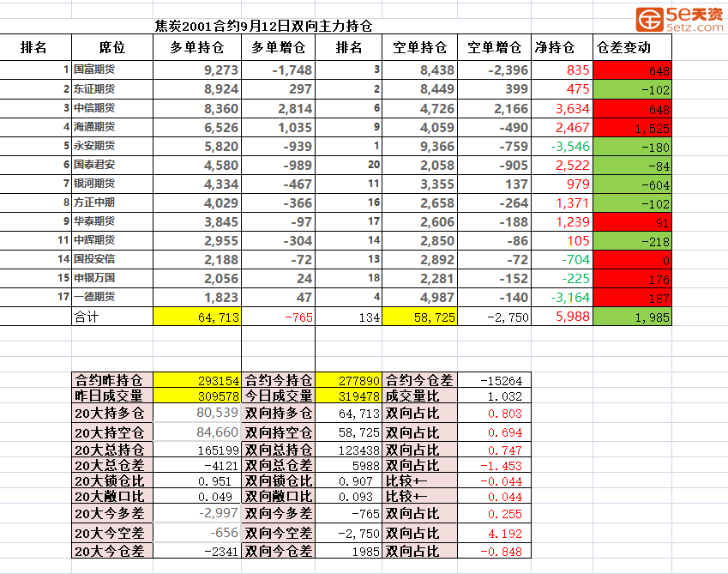This screenshot has width=728, height=574.
Task: Select the 华泰期货 seat cell
Action: 111,221
